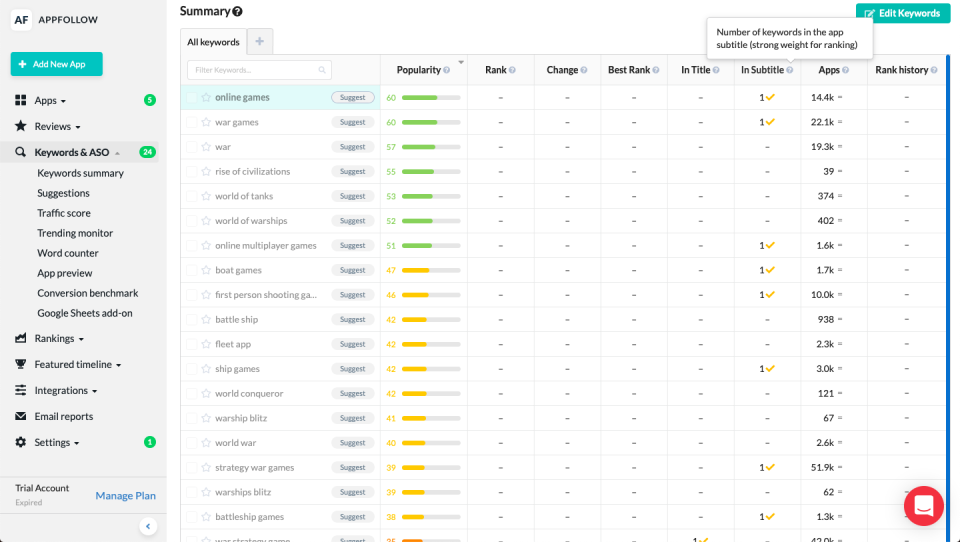960x542 pixels.
Task: Open the Settings dropdown in sidebar
Action: coord(56,443)
